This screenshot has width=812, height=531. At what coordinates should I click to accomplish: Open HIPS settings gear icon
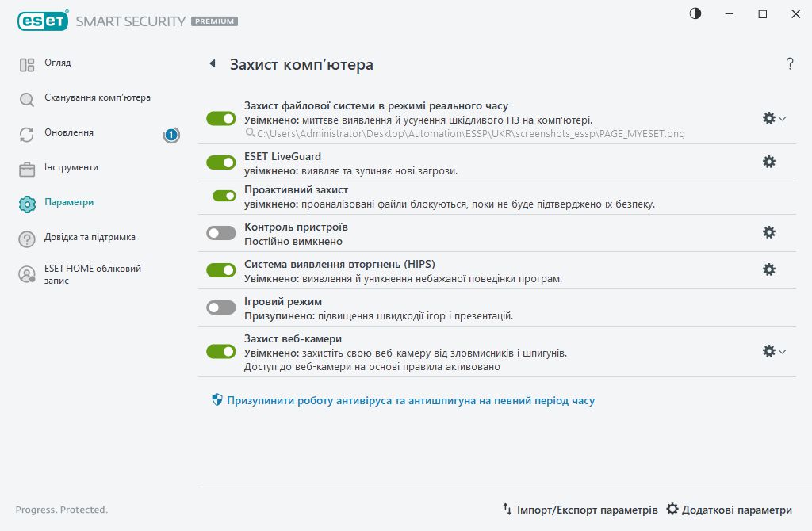click(x=768, y=269)
